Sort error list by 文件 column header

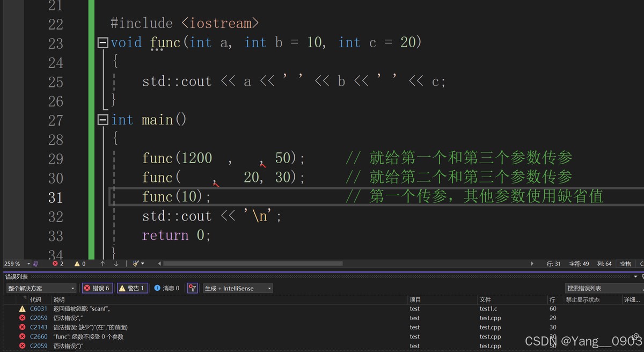point(485,300)
